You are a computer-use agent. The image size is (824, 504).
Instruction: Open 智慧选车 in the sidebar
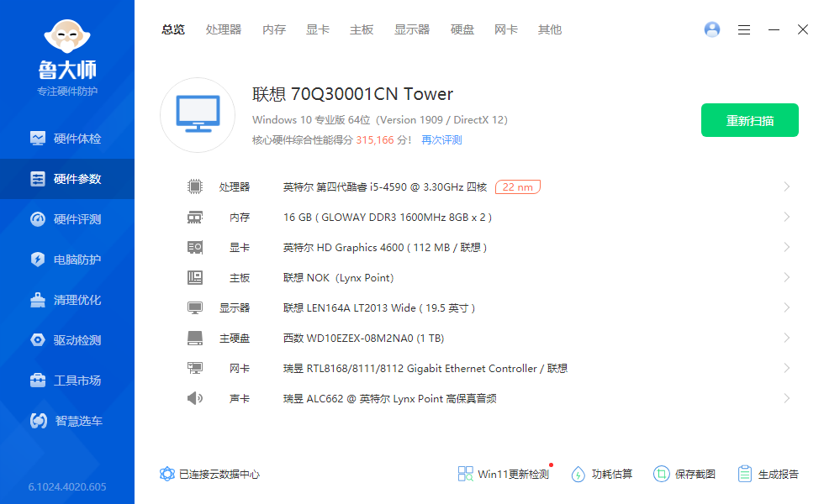[66, 421]
